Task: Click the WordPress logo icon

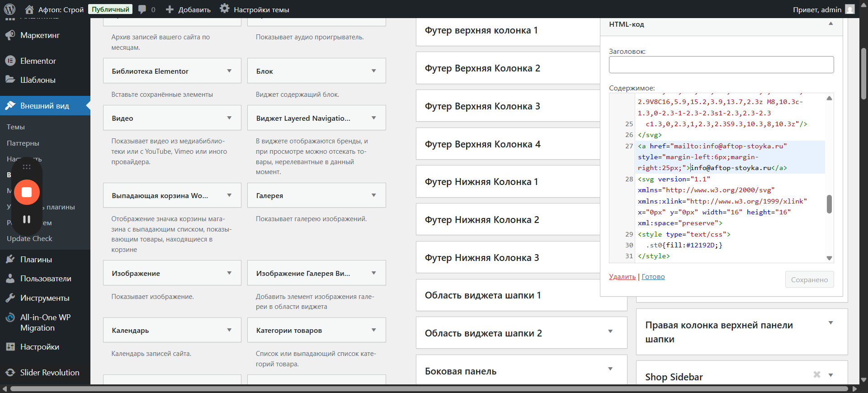Action: click(x=9, y=9)
